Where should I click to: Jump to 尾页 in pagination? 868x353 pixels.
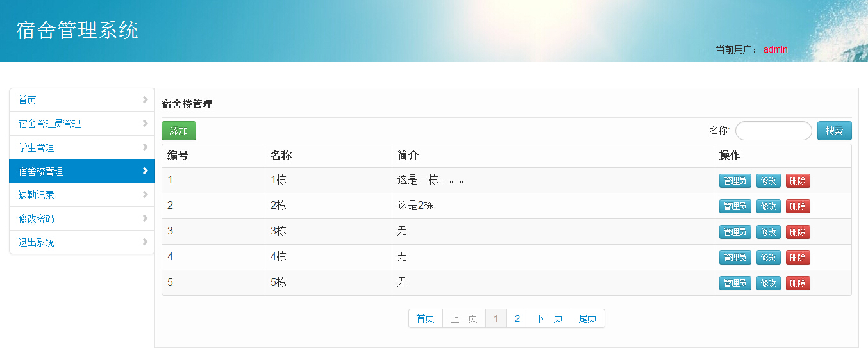(x=587, y=318)
